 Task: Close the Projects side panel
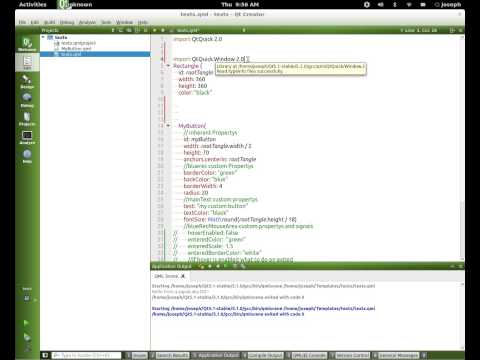coord(146,30)
